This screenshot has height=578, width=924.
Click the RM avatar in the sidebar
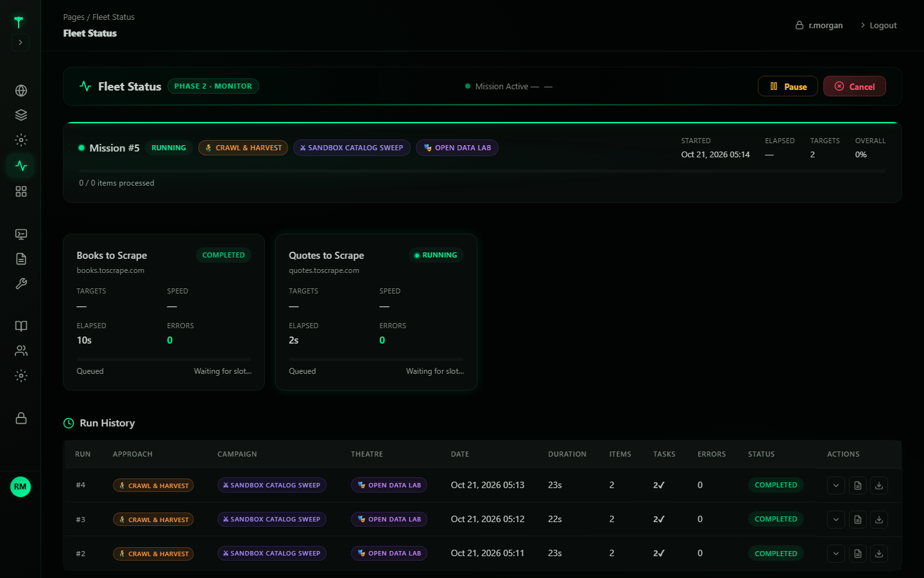[21, 487]
